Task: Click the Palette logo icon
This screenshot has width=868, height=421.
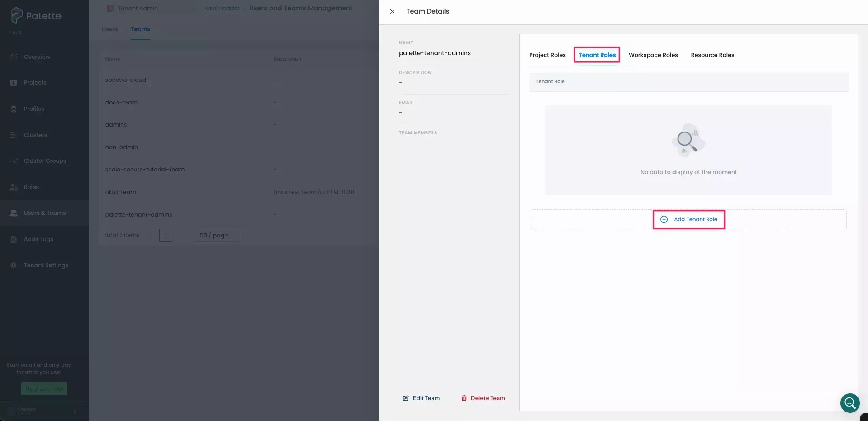Action: coord(17,15)
